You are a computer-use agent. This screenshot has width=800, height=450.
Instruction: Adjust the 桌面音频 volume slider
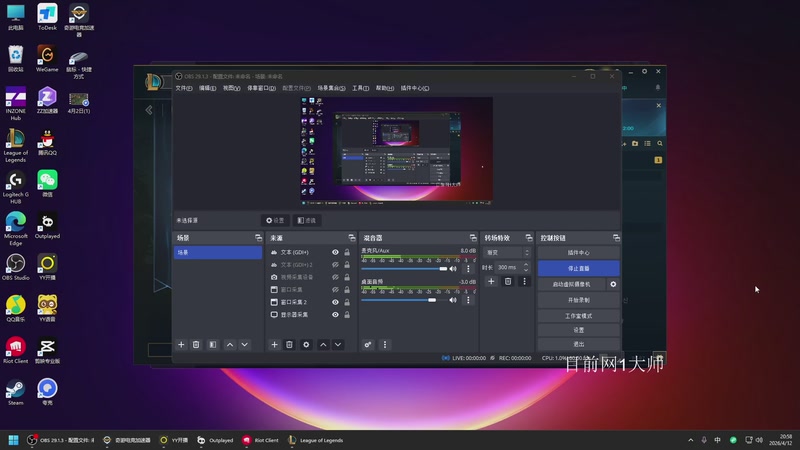432,299
